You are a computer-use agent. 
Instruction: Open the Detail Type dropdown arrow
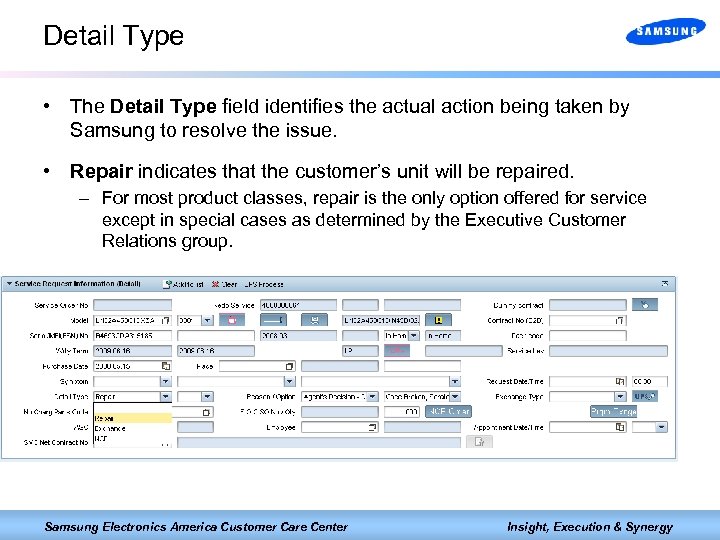(x=165, y=396)
